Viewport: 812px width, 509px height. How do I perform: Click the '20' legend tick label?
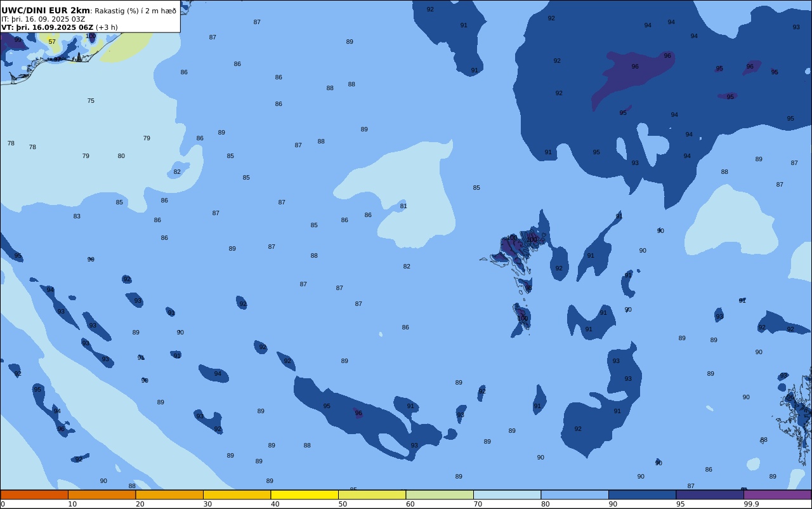point(140,505)
